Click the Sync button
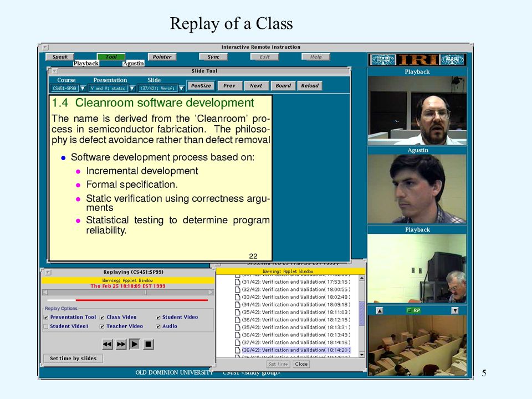The image size is (532, 399). 213,57
